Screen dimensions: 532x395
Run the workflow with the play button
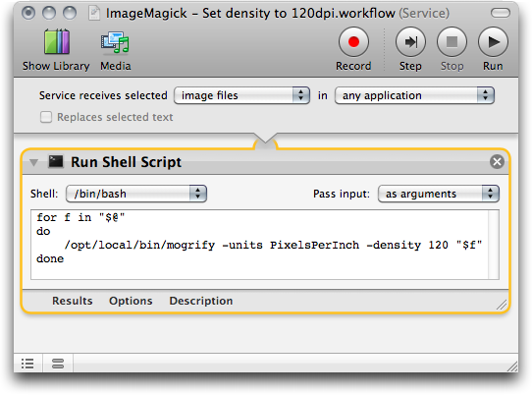[493, 42]
